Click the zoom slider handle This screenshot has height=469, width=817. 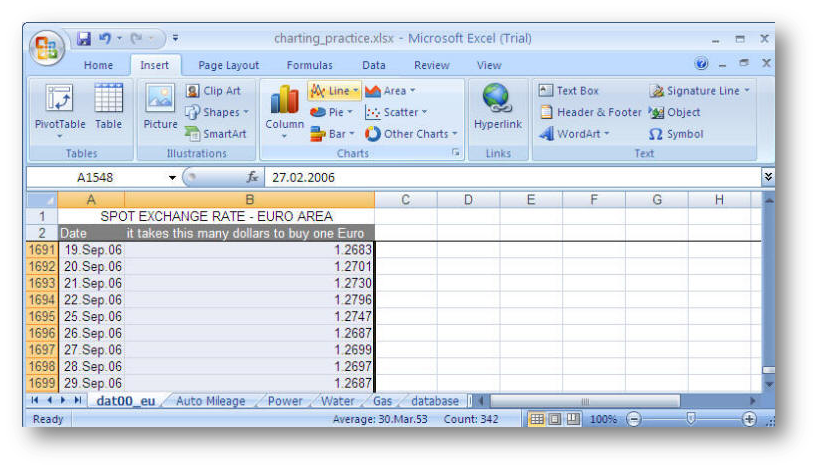pyautogui.click(x=690, y=419)
